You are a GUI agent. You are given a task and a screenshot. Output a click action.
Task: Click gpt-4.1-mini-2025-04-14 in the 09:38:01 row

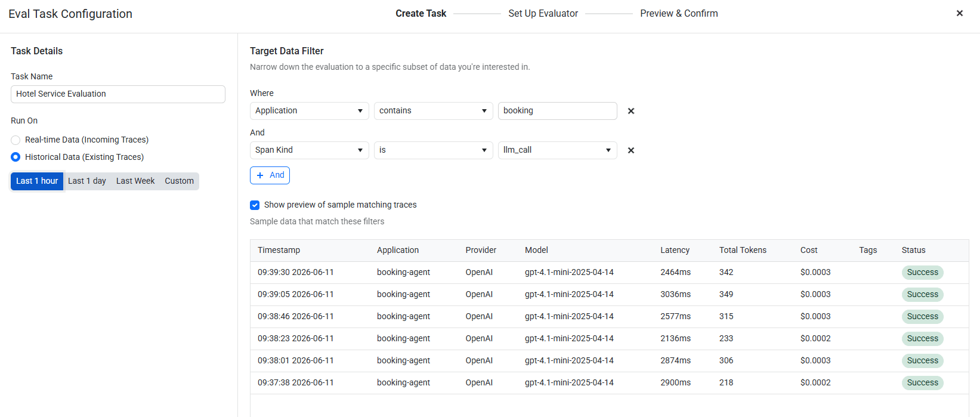[570, 361]
